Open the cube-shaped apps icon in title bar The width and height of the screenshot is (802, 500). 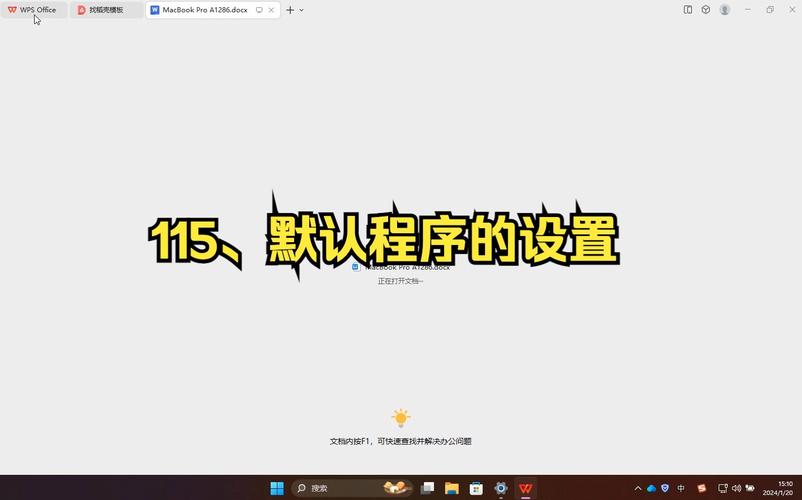click(x=706, y=9)
